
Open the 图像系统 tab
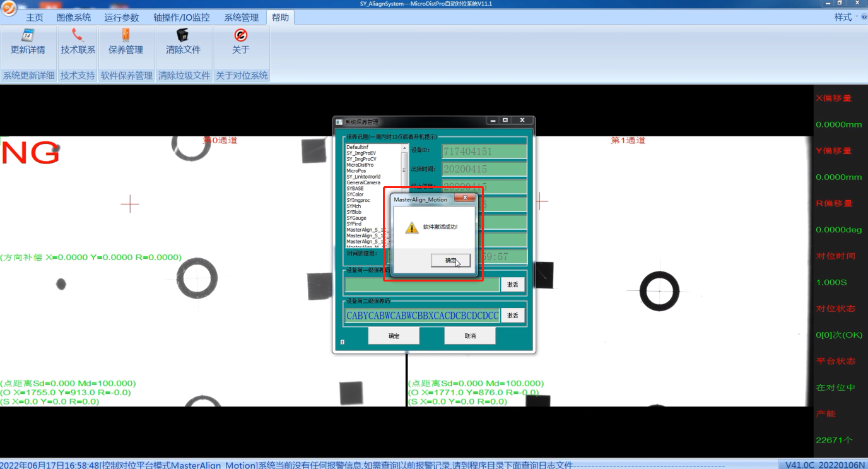point(74,18)
